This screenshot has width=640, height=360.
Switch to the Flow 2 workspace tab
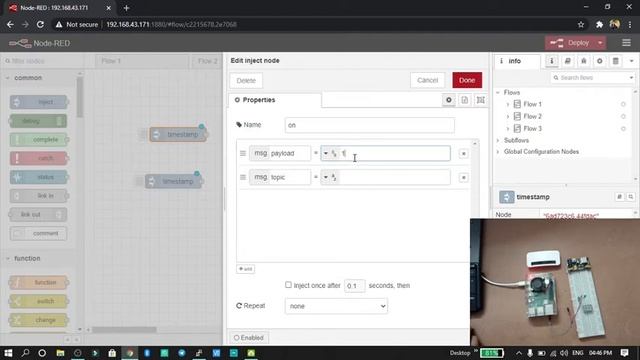click(207, 61)
